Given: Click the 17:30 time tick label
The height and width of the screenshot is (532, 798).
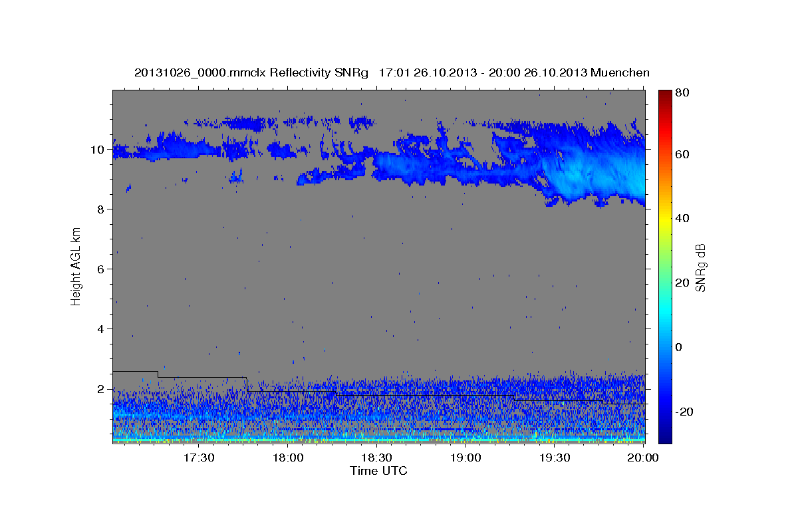Looking at the screenshot, I should (x=198, y=458).
